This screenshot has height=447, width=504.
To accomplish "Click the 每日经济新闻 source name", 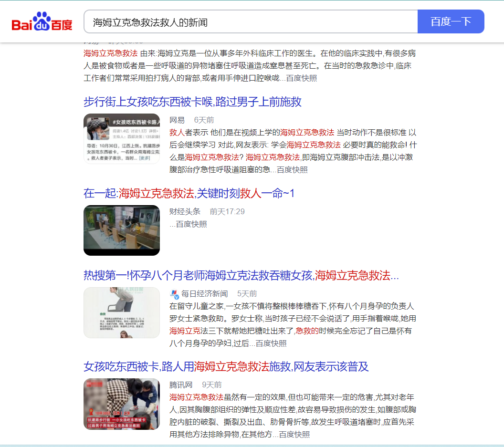I will click(x=204, y=294).
